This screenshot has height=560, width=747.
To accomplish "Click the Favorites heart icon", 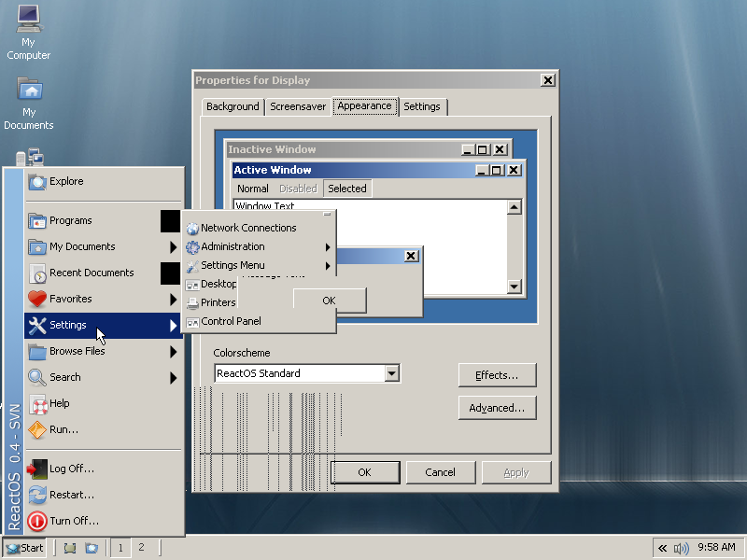I will coord(37,299).
